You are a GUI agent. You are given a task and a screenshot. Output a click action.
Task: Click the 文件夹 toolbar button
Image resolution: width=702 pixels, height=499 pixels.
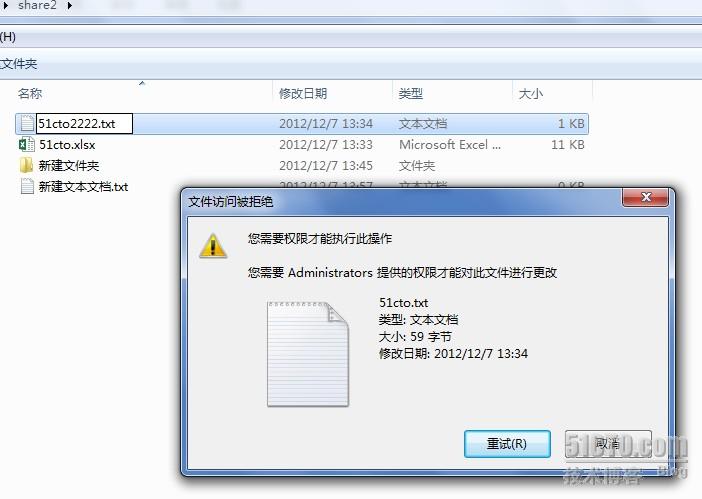click(x=18, y=64)
